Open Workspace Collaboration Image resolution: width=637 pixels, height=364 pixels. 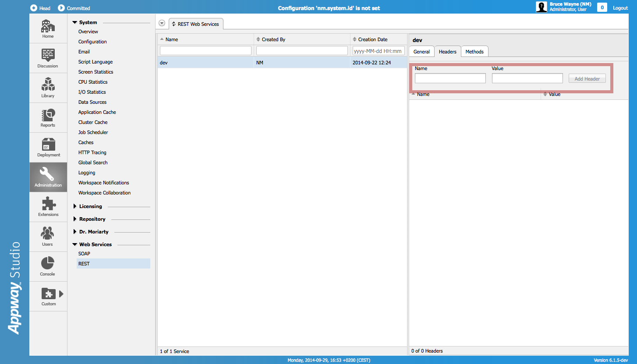coord(104,193)
